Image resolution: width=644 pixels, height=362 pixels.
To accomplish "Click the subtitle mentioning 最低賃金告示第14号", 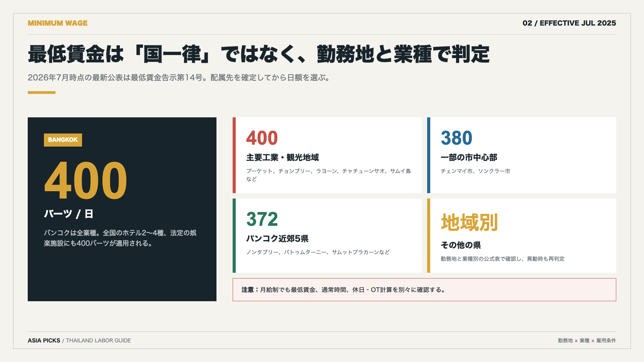I will [179, 78].
